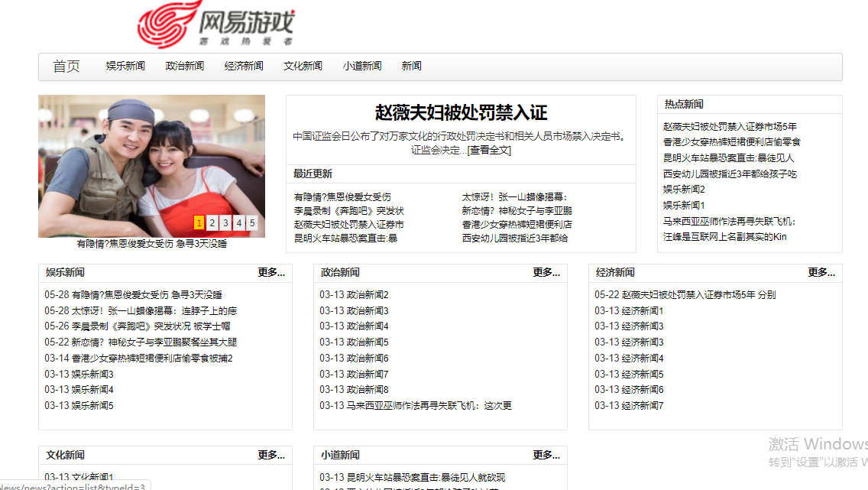Click the 最近更新 section heading
868x490 pixels.
click(x=313, y=174)
